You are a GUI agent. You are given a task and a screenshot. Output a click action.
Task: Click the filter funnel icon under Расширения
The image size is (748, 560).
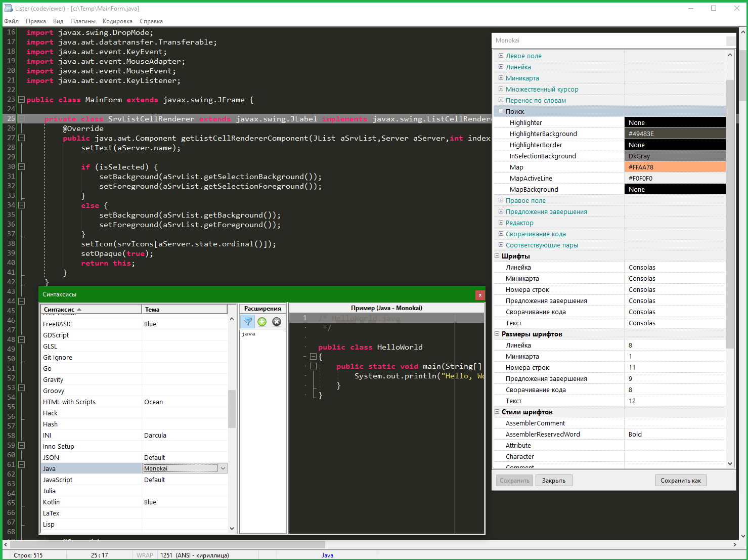pyautogui.click(x=248, y=322)
